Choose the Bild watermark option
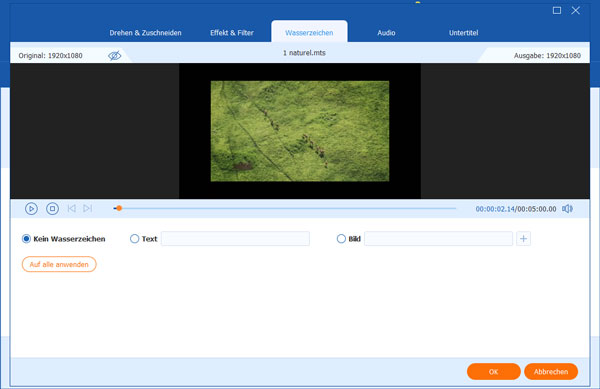600x389 pixels. tap(341, 239)
